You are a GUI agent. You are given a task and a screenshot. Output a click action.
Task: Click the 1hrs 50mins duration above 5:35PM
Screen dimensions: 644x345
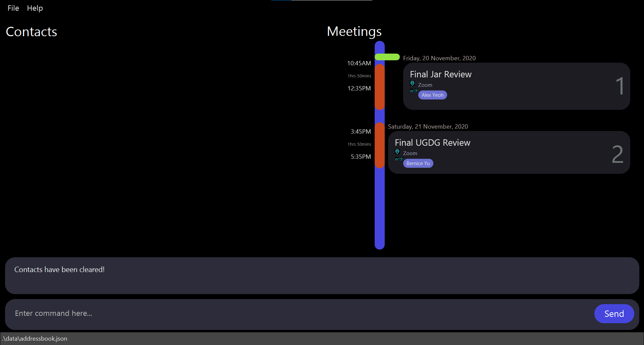[x=359, y=144]
